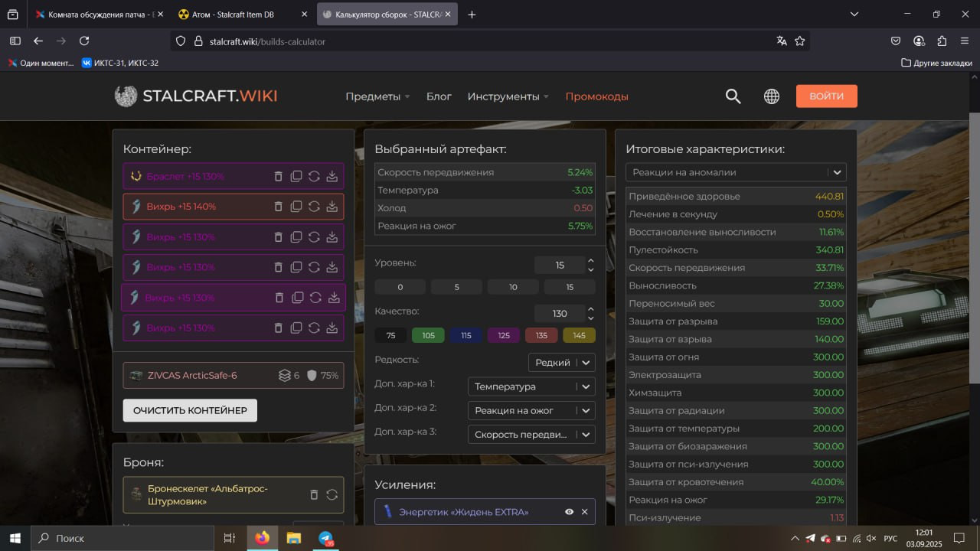This screenshot has width=980, height=551.
Task: Set level preset to 0
Action: tap(400, 287)
